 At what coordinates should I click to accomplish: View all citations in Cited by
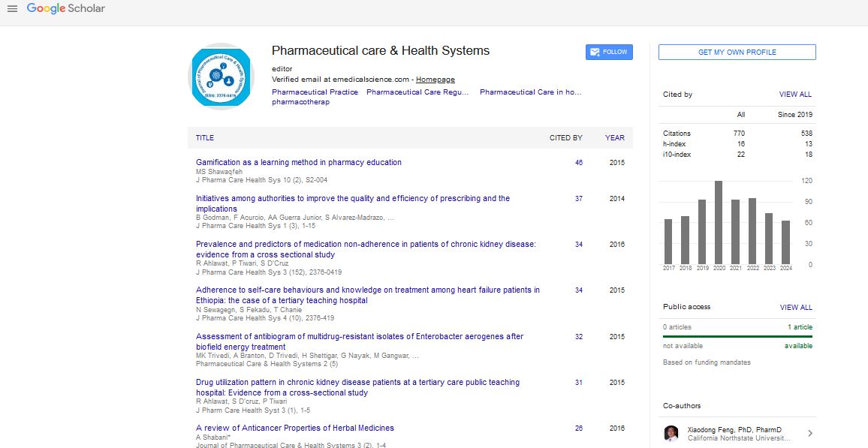795,95
